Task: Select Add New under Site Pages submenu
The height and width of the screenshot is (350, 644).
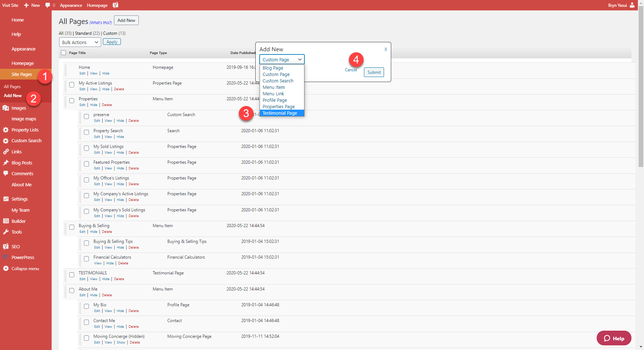Action: tap(13, 96)
